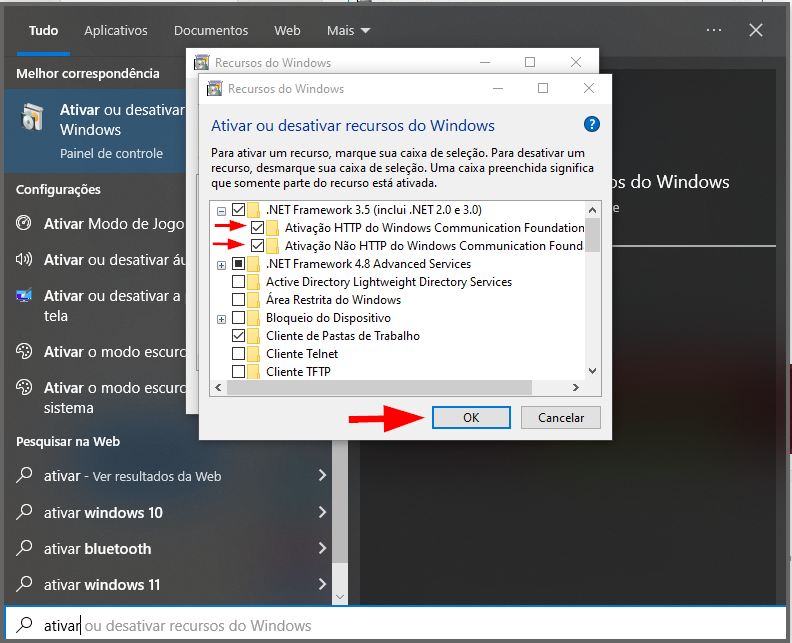Screen dimensions: 792x643
Task: Click the features list horizontal scrollbar thumb
Action: (379, 388)
